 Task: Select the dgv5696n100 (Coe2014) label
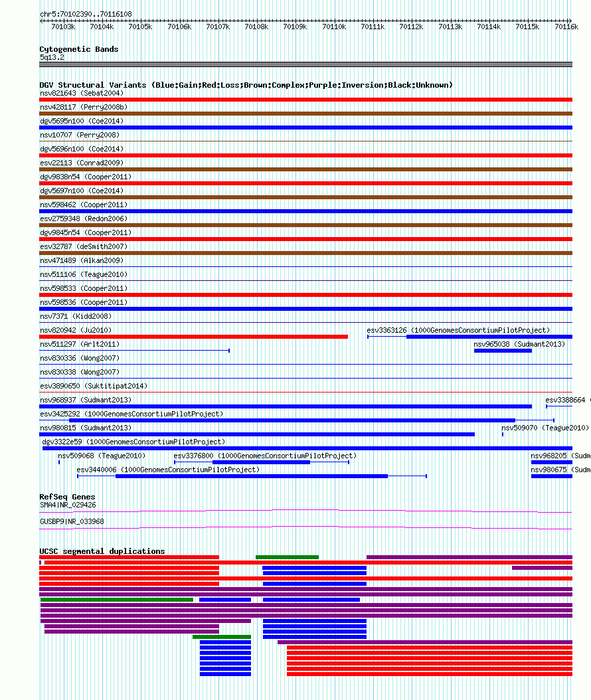82,149
